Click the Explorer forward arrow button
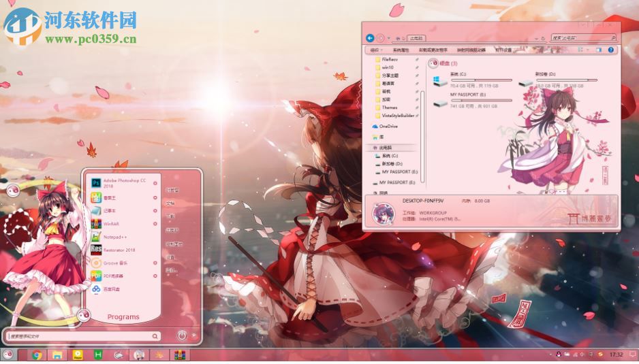Screen dimensions: 639x364 click(x=380, y=38)
